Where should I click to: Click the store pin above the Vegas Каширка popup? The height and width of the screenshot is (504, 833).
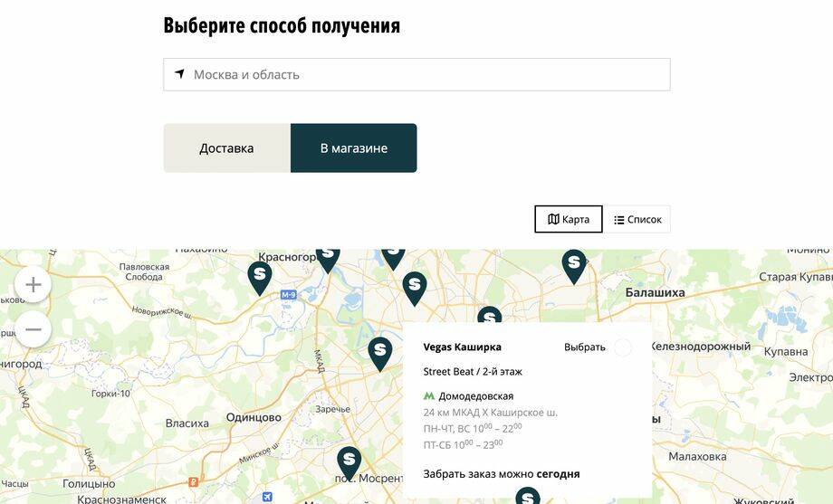pos(489,314)
